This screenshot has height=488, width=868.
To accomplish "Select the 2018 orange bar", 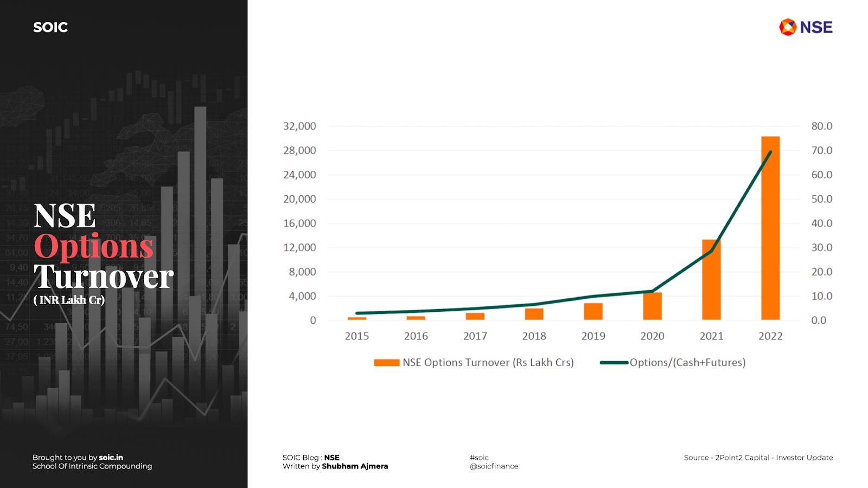I will tap(534, 314).
